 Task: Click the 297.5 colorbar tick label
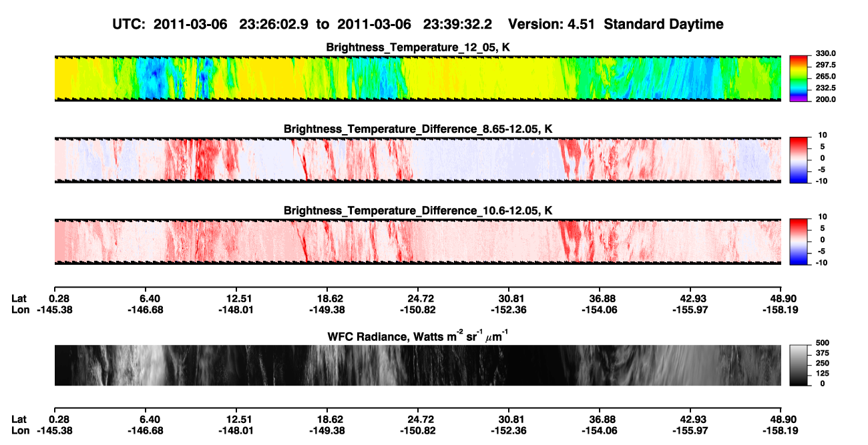pyautogui.click(x=826, y=65)
